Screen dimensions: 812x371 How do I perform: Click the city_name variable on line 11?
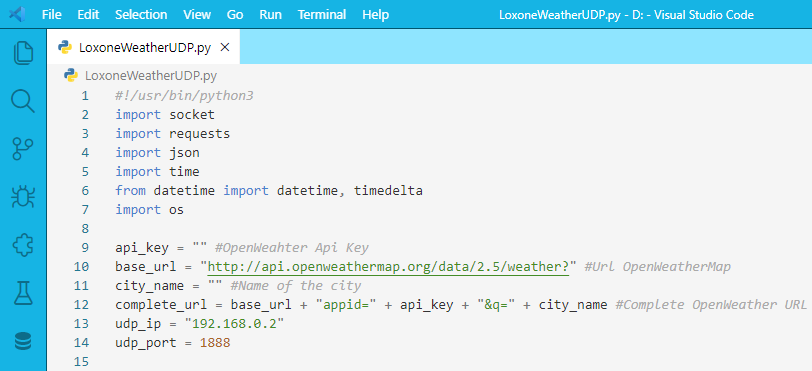click(x=149, y=286)
